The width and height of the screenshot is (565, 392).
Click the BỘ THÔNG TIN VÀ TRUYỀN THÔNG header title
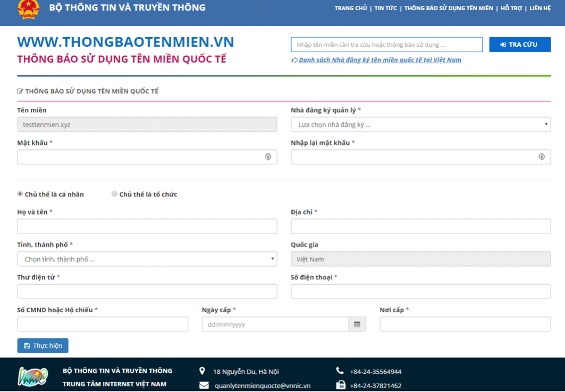tap(127, 7)
